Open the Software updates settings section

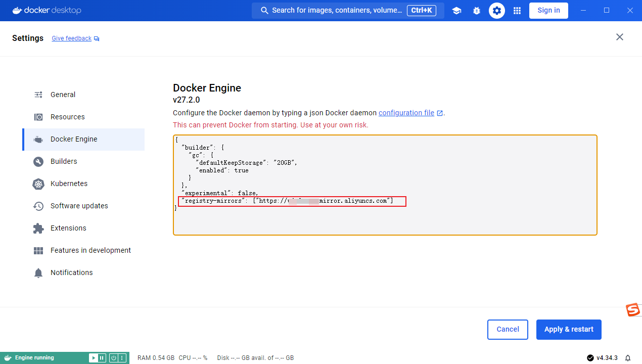83,206
